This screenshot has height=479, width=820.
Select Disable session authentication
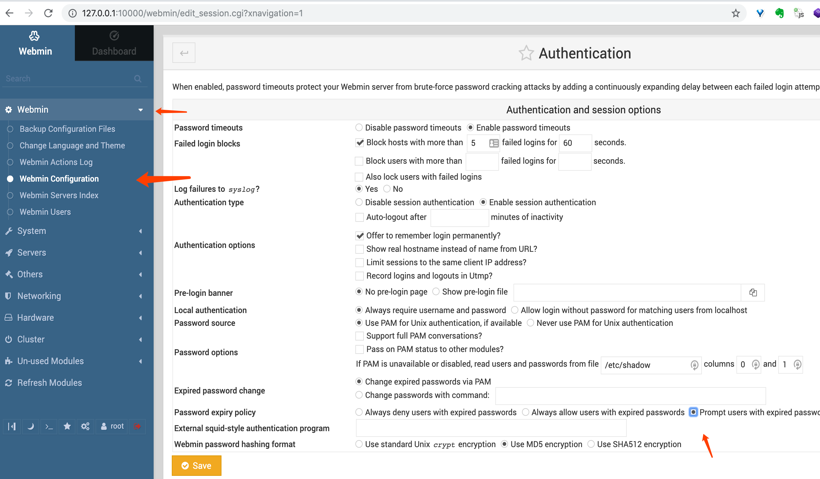pyautogui.click(x=359, y=202)
